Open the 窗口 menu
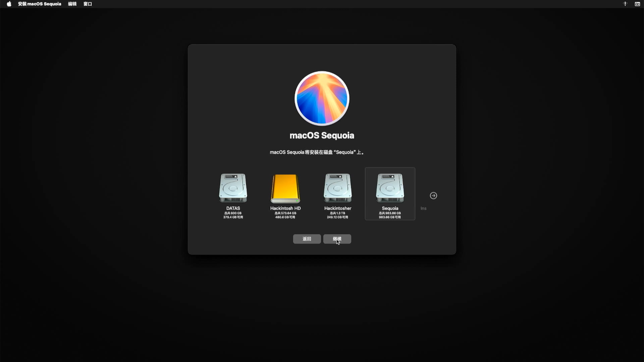The image size is (644, 362). pyautogui.click(x=88, y=4)
